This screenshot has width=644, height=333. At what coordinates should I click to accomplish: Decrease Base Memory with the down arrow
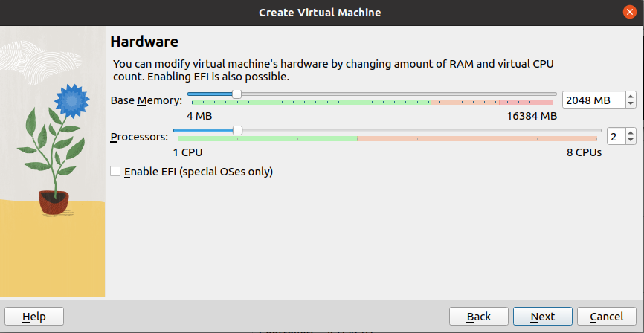[631, 103]
